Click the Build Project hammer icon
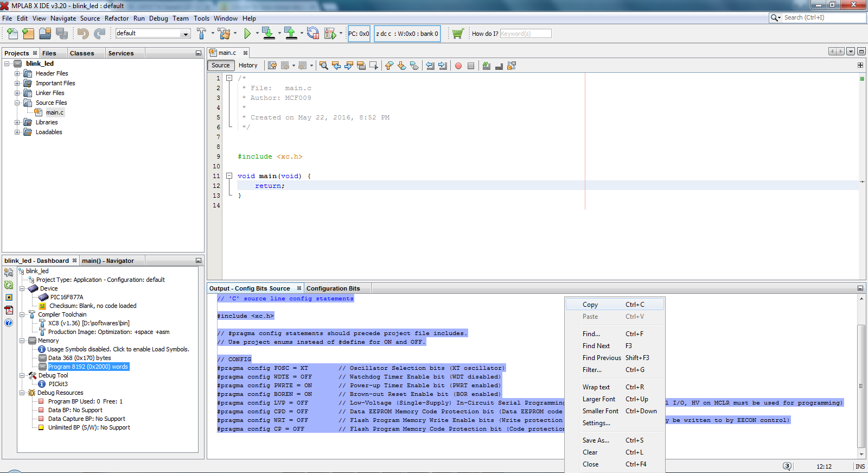Viewport: 868px width, 473px height. [x=201, y=34]
